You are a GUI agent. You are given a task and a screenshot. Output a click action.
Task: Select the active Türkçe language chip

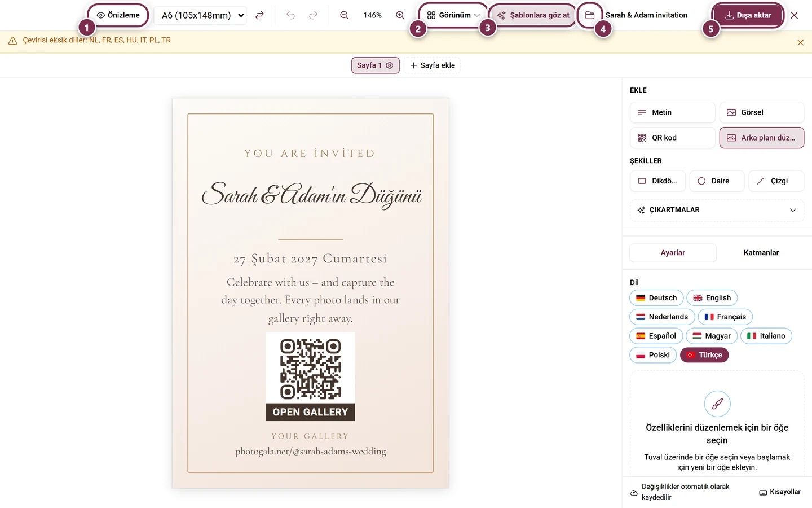pyautogui.click(x=704, y=355)
